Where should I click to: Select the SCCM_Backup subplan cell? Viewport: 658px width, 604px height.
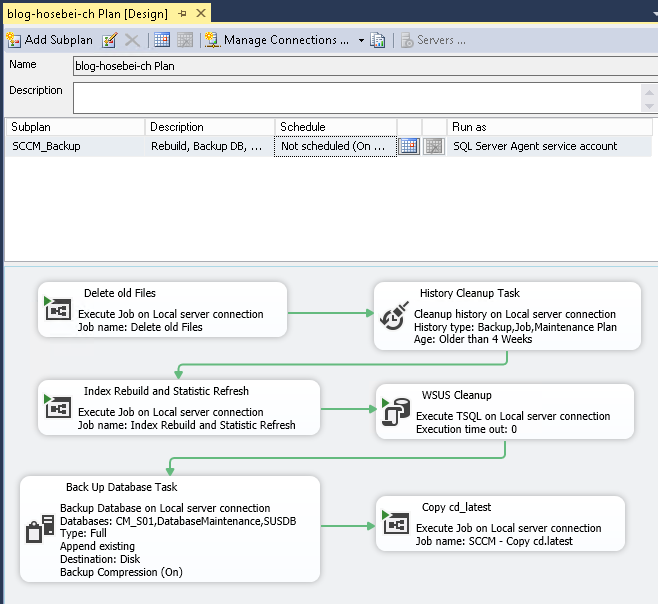click(75, 146)
